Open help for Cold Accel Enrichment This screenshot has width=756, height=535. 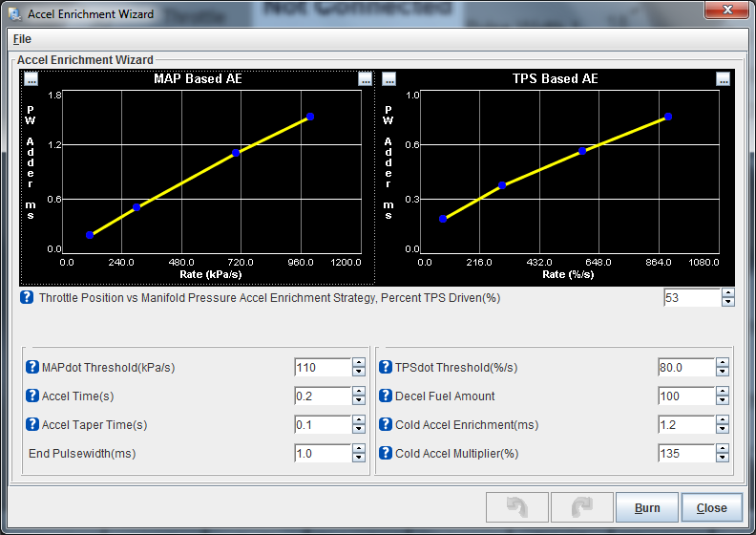tap(386, 425)
